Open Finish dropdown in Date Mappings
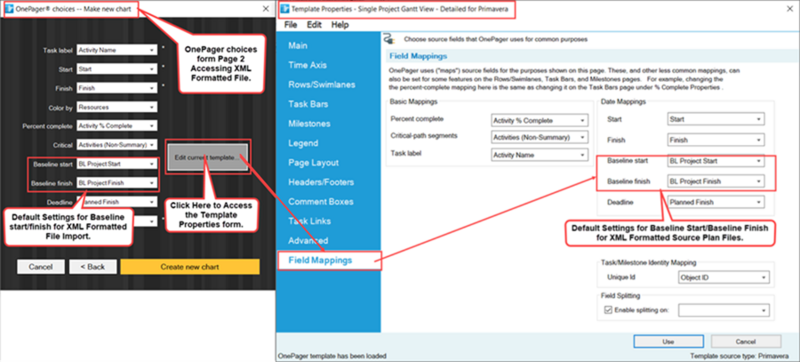The height and width of the screenshot is (362, 800). point(716,140)
